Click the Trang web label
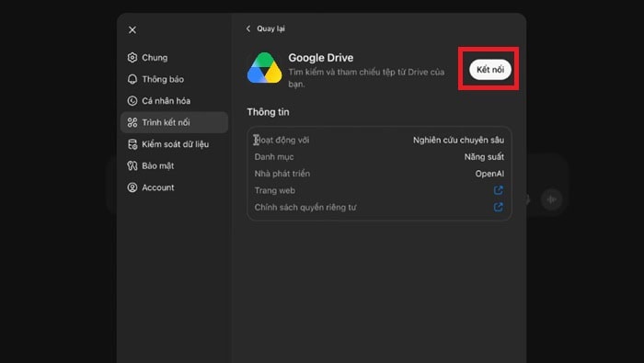 (275, 190)
